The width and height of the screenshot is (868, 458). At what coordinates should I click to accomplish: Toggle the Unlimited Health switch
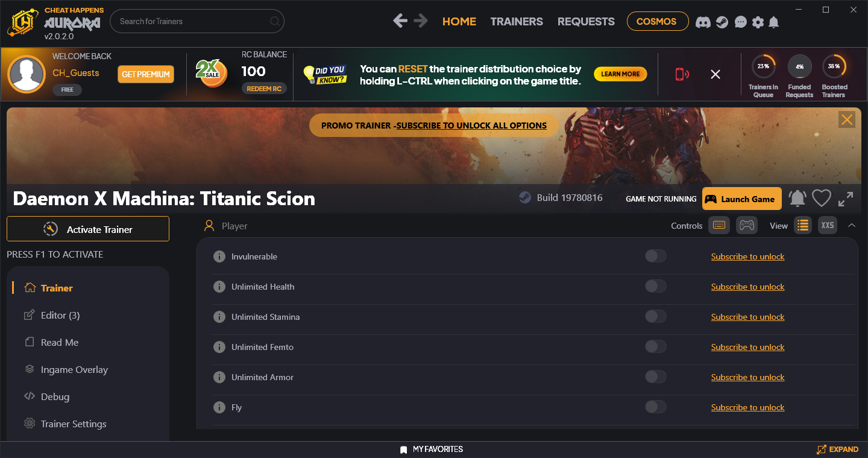click(x=656, y=287)
